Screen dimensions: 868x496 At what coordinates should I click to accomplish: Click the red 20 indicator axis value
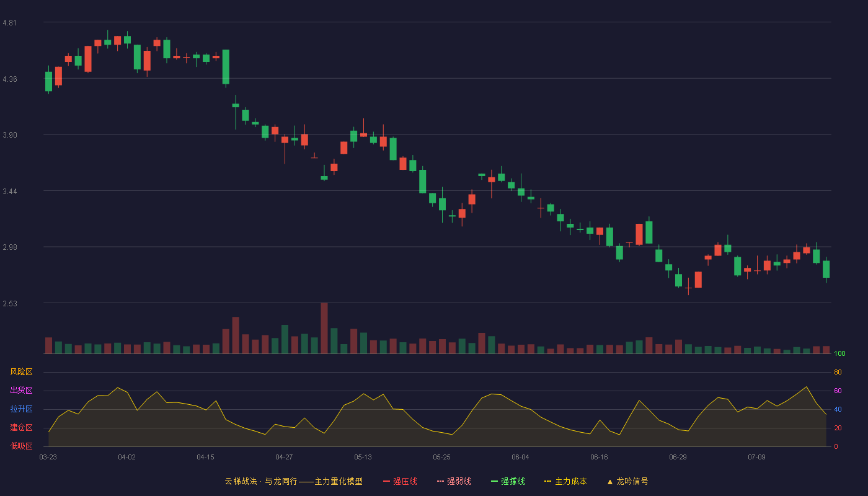pos(838,428)
